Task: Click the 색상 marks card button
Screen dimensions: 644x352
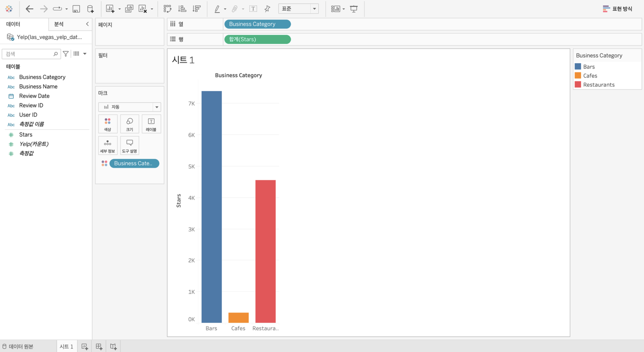Action: tap(107, 124)
